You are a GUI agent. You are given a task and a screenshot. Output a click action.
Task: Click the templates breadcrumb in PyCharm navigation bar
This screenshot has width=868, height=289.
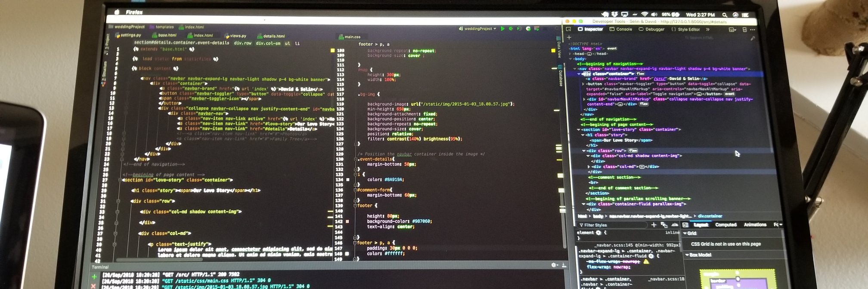[x=162, y=27]
